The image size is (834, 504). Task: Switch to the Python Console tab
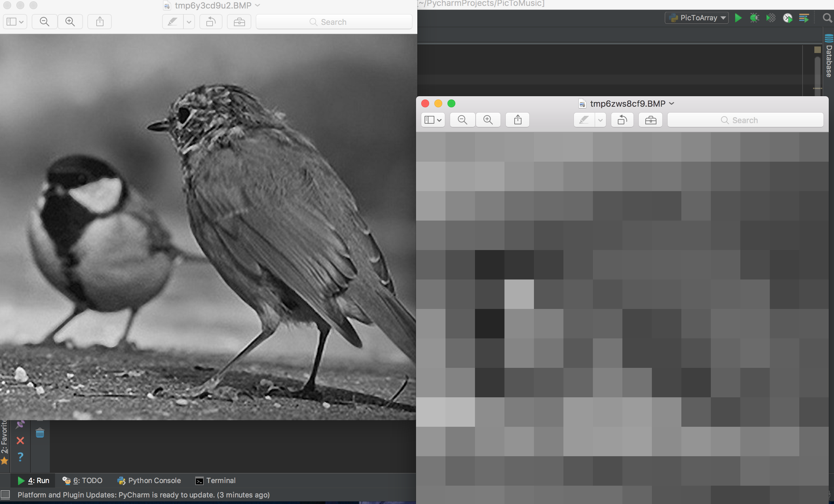pos(149,480)
